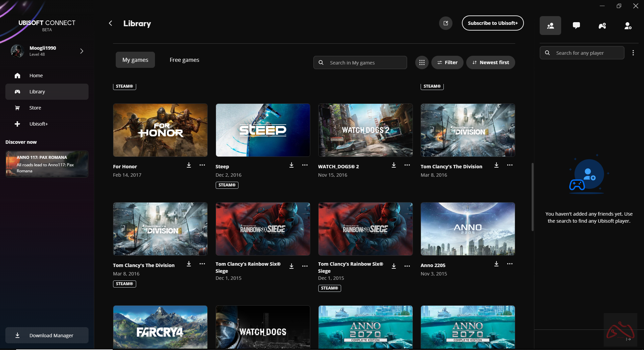Click the library vertical scrollbar
The height and width of the screenshot is (350, 644).
[532, 197]
